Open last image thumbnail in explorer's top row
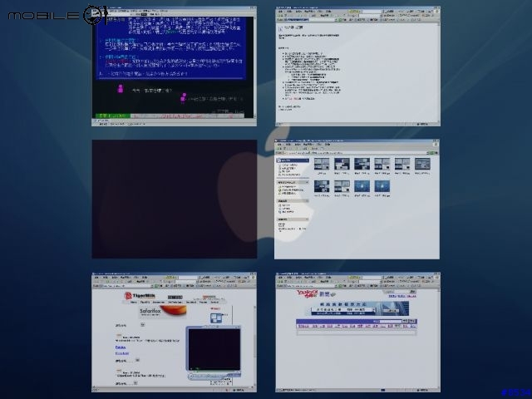The image size is (532, 399). click(x=422, y=165)
